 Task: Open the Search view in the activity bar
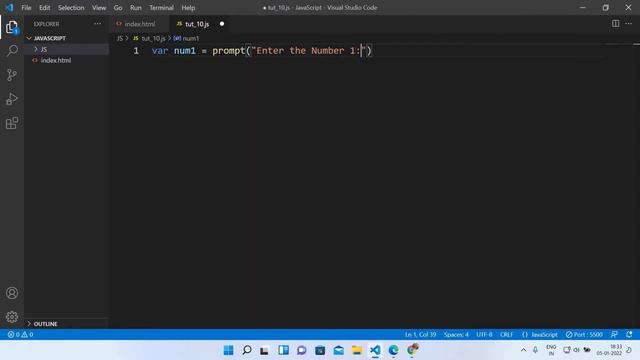12,51
